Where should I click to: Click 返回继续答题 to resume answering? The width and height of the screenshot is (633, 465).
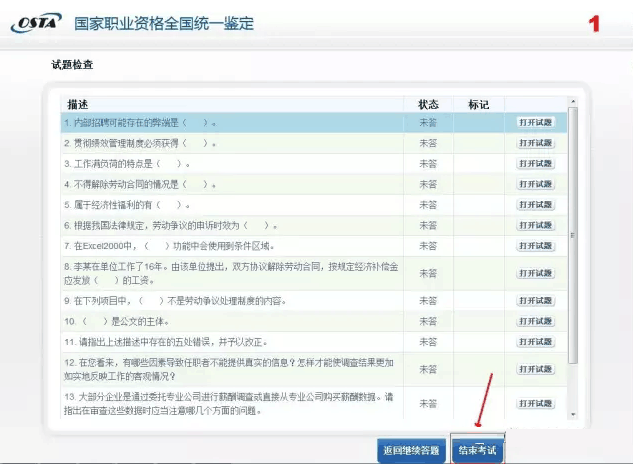pyautogui.click(x=411, y=450)
